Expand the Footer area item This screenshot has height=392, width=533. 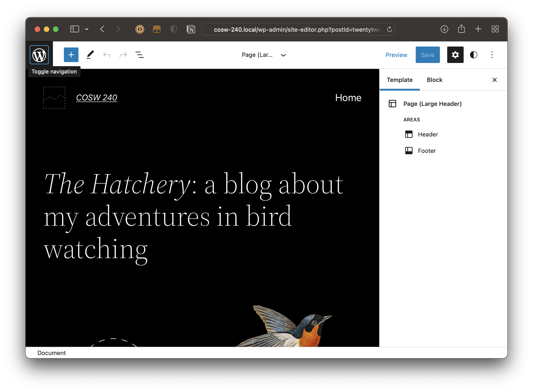click(x=427, y=150)
